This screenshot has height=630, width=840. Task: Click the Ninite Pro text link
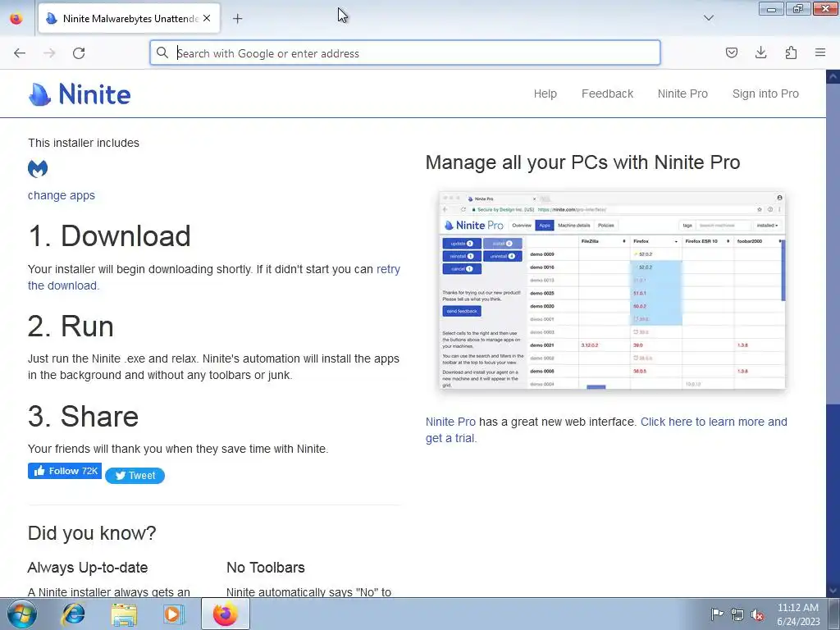point(450,422)
